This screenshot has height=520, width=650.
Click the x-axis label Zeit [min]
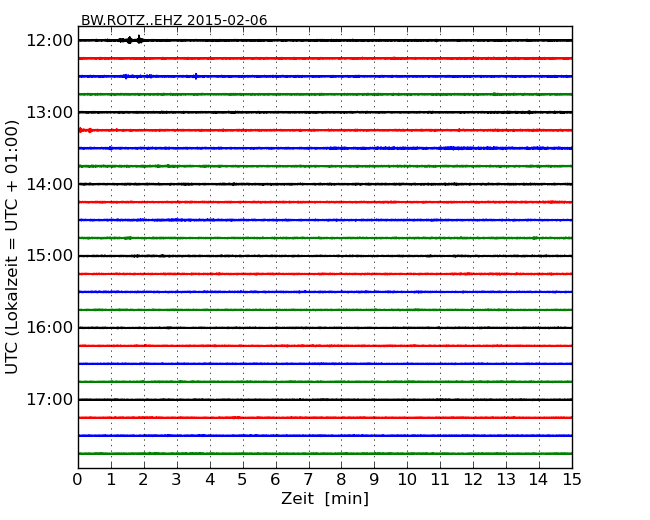(x=325, y=498)
